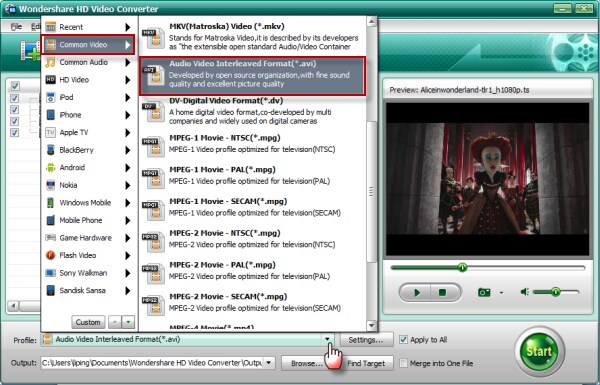Expand the Sony Walkman submenu arrow
The height and width of the screenshot is (385, 600).
(128, 273)
